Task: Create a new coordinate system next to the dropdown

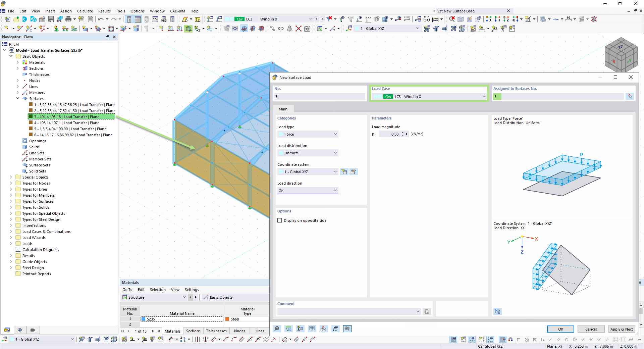Action: pyautogui.click(x=344, y=171)
